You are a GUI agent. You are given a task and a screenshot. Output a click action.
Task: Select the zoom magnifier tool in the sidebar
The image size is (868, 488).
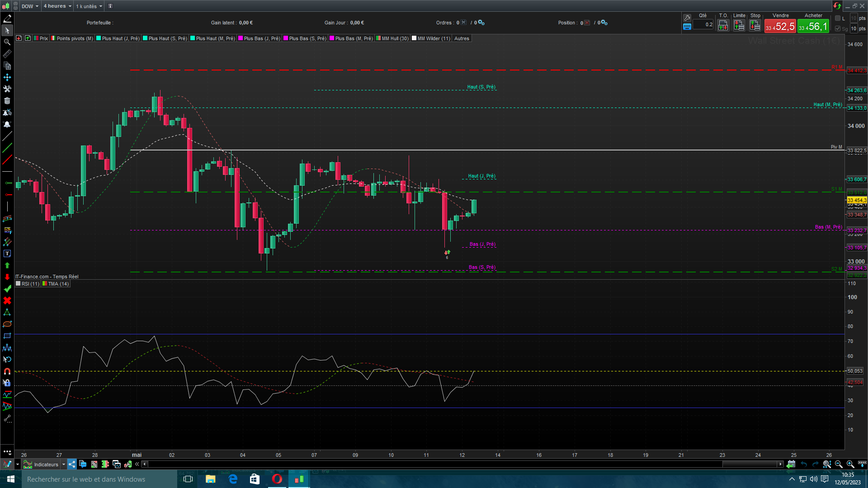[7, 42]
